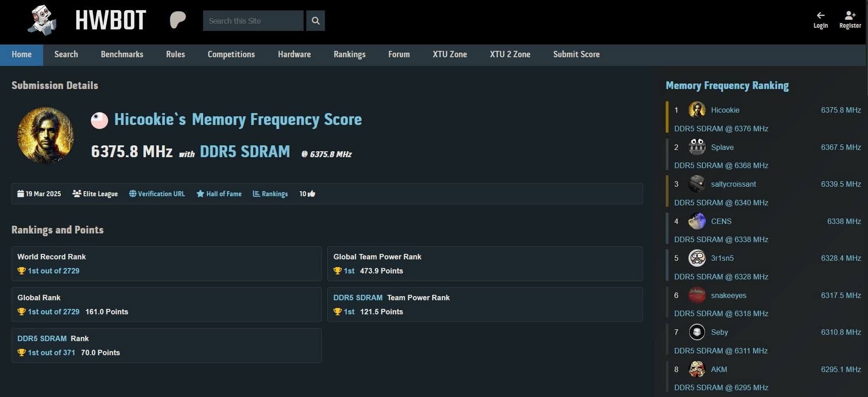868x397 pixels.
Task: Click the Register user icon
Action: [x=850, y=16]
